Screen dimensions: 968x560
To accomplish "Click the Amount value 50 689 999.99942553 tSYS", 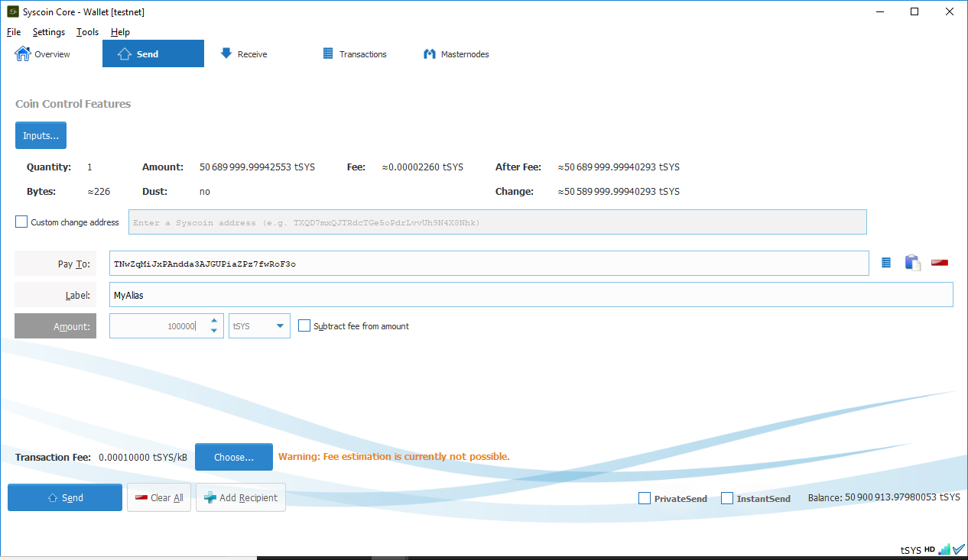I will 257,167.
